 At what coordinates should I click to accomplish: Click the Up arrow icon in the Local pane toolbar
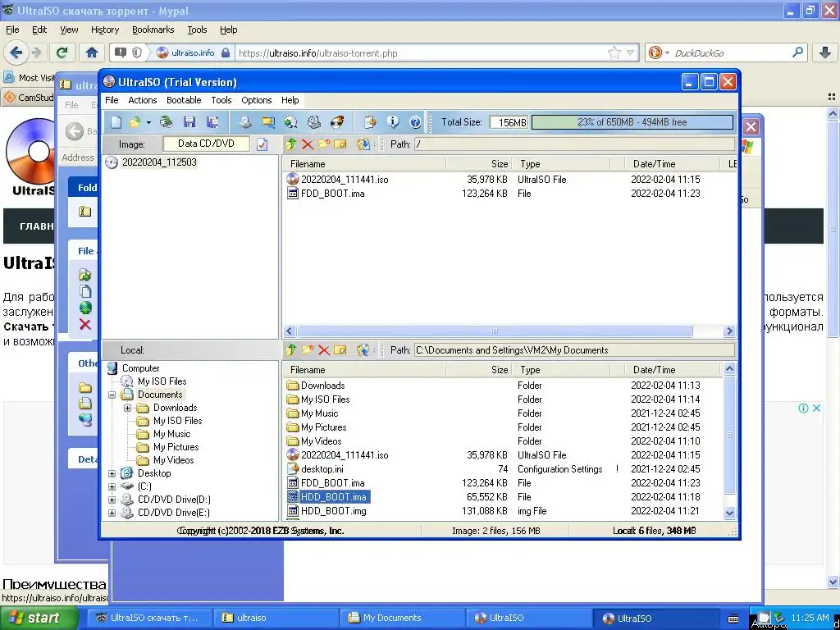[291, 349]
